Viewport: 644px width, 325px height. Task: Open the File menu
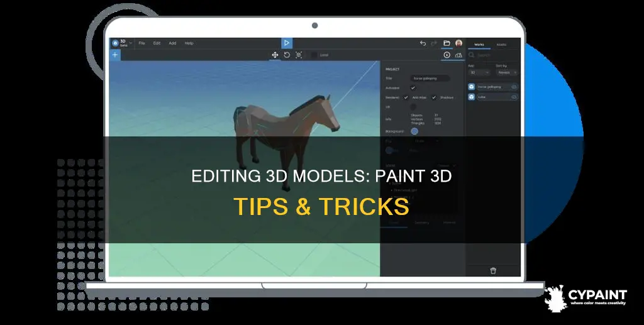click(142, 43)
